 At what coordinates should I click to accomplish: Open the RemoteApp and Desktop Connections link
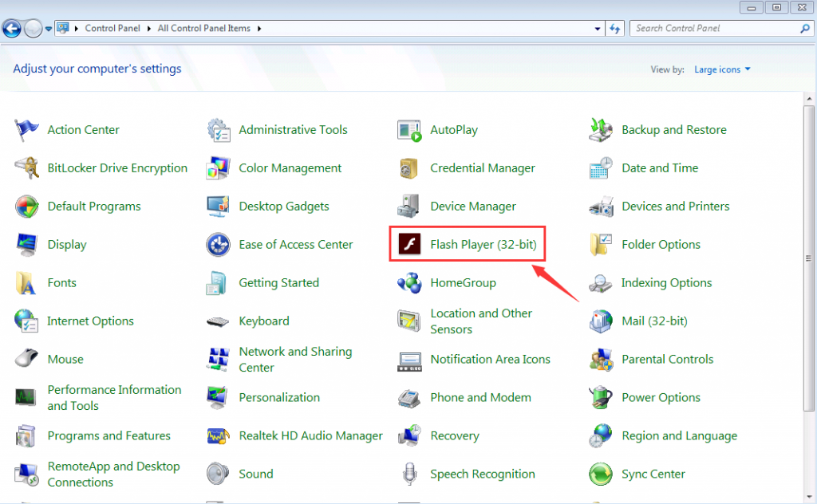(113, 474)
